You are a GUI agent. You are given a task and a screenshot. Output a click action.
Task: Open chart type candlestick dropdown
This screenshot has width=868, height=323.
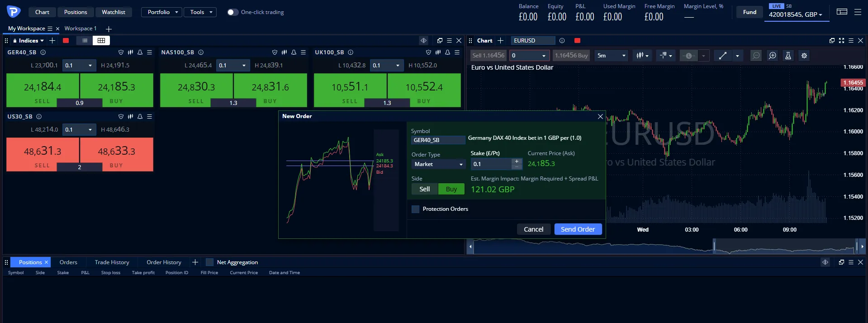tap(642, 56)
